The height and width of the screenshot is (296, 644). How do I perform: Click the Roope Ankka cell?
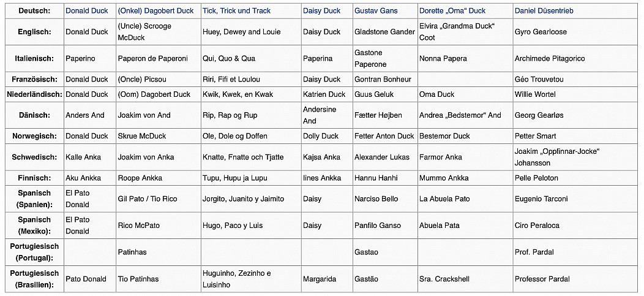159,178
